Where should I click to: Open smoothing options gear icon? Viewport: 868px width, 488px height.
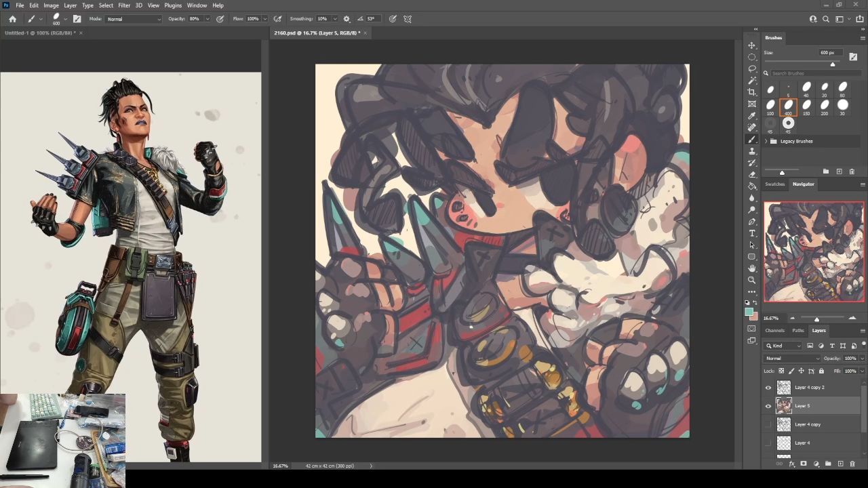[347, 19]
